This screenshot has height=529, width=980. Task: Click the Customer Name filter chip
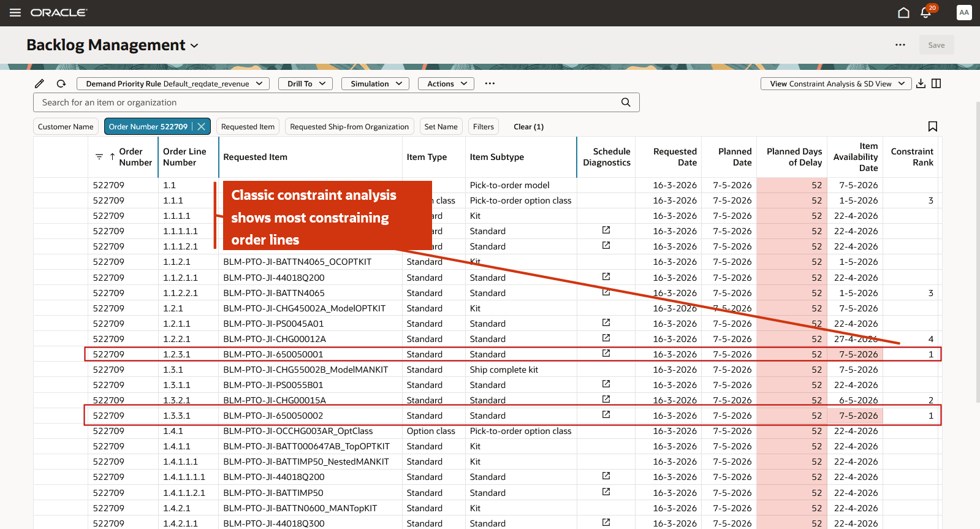pyautogui.click(x=66, y=126)
